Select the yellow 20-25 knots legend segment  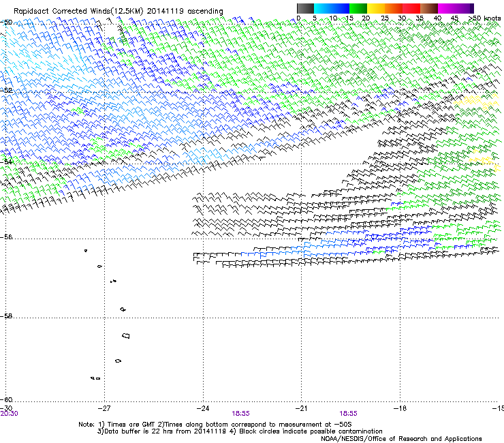tap(376, 8)
